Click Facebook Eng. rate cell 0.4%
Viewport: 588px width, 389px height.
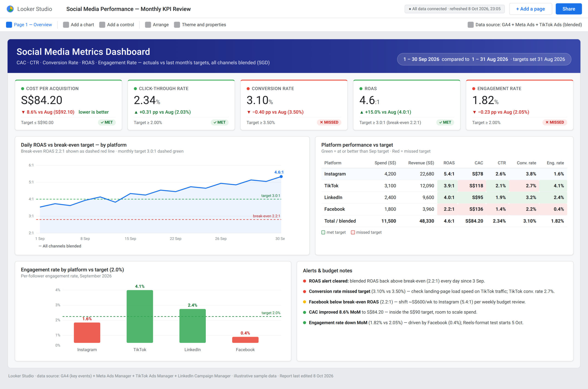coord(553,209)
